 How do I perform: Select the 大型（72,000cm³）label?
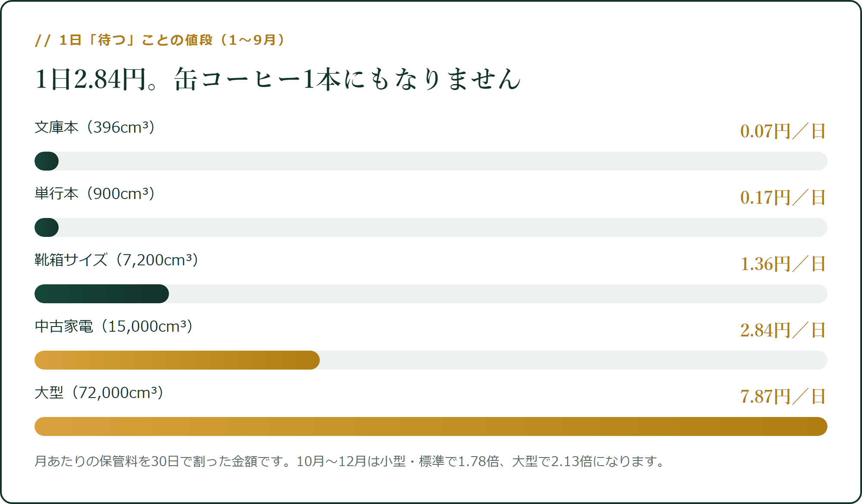[x=99, y=393]
